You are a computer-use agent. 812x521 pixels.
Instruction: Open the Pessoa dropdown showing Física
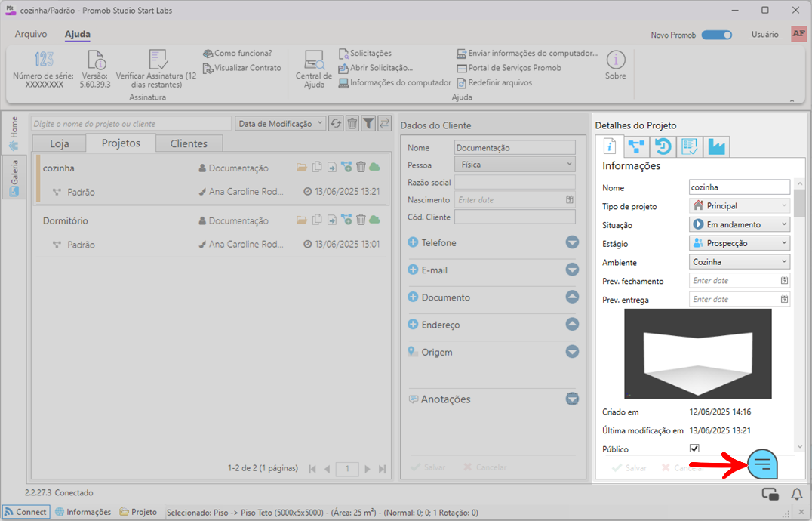pos(515,165)
